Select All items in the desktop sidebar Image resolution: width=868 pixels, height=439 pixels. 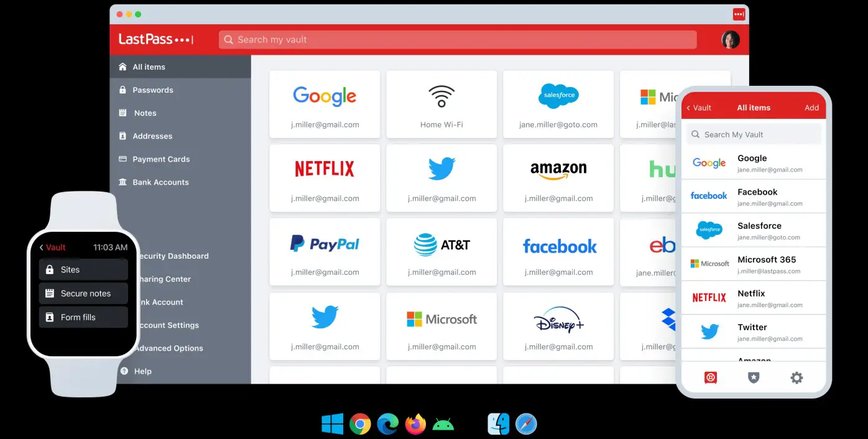tap(180, 67)
